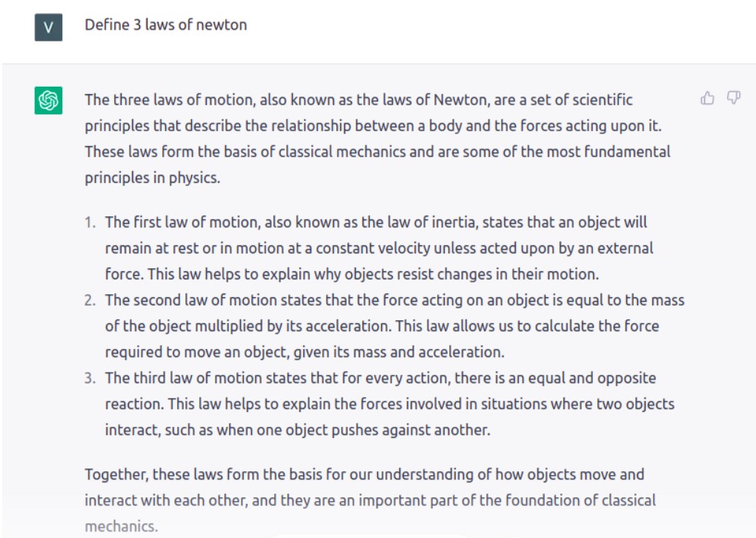
Task: Click the first law of motion list item
Action: 379,248
